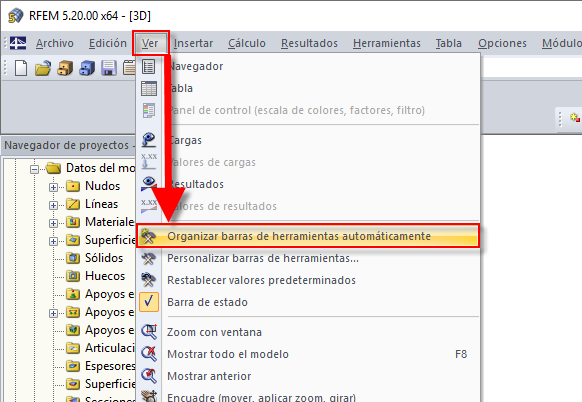Viewport: 582px width, 402px height.
Task: Click the New model toolbar icon
Action: [x=21, y=68]
